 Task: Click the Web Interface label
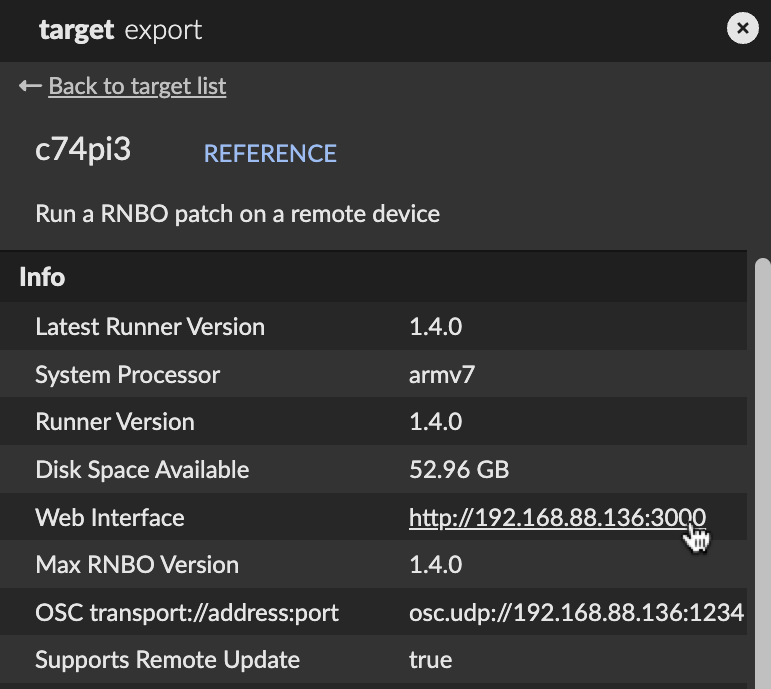(110, 517)
